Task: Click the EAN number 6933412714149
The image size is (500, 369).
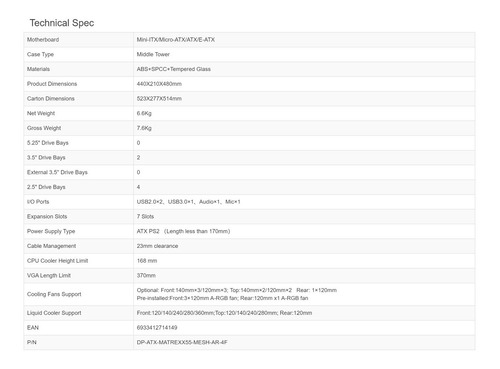Action: [157, 328]
